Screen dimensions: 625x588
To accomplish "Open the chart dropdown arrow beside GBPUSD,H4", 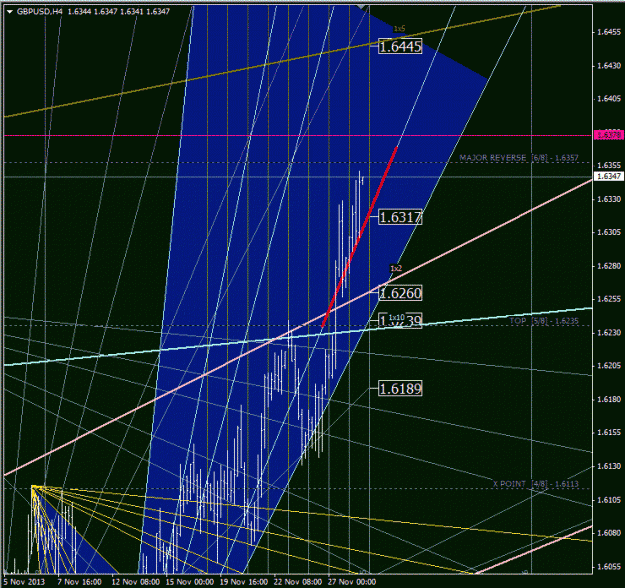I will pos(10,12).
